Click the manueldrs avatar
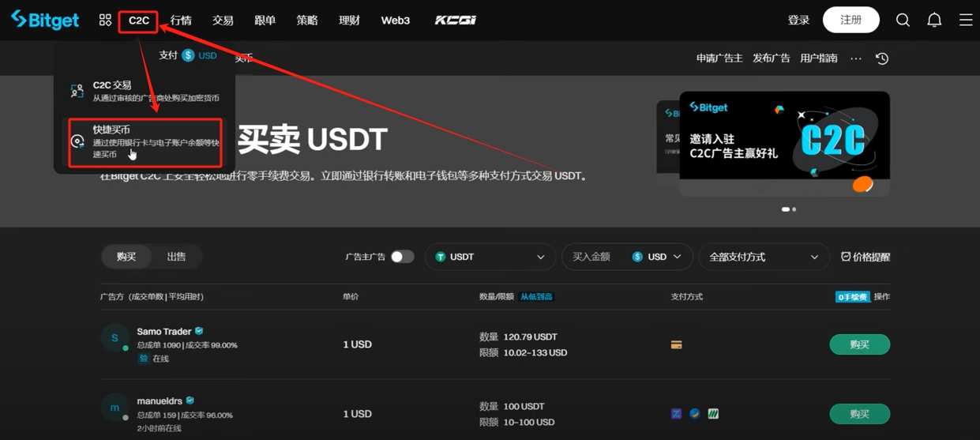980x440 pixels. pos(115,407)
